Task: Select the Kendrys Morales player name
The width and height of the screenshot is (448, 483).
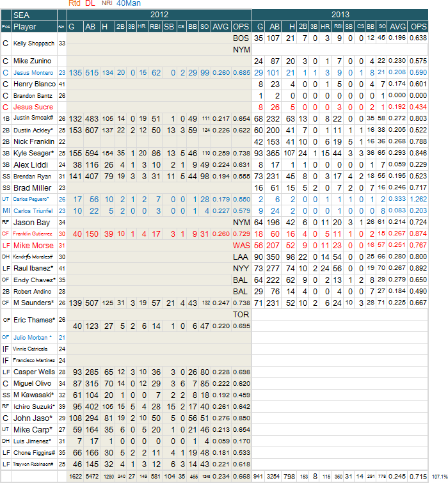Action: 33,257
